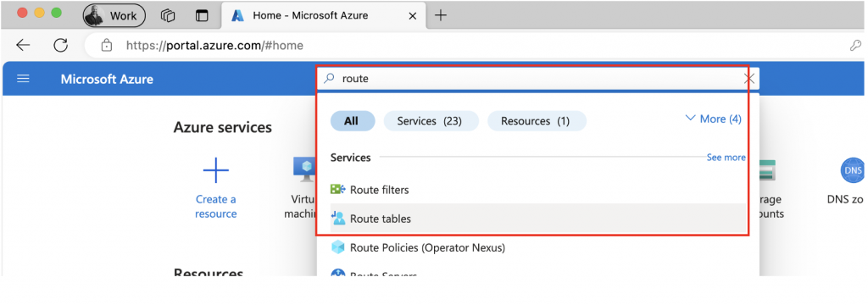Open the Route tables result
This screenshot has height=305, width=868.
pyautogui.click(x=538, y=218)
